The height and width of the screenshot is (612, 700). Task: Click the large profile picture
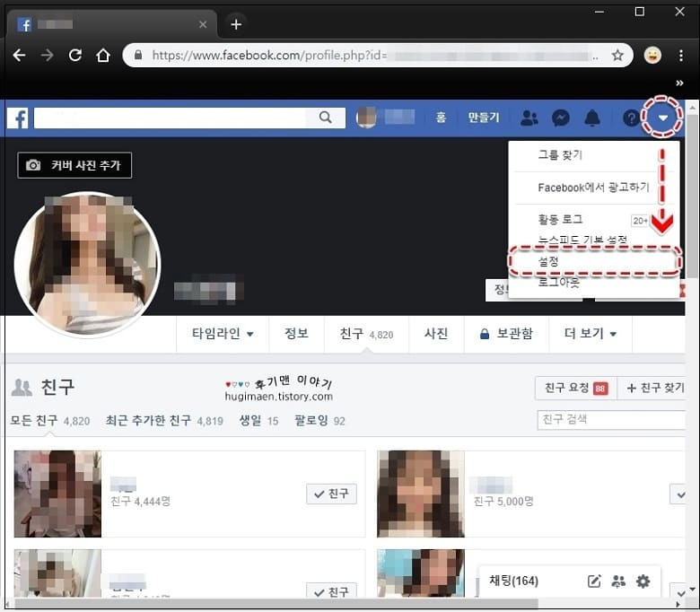pyautogui.click(x=87, y=264)
